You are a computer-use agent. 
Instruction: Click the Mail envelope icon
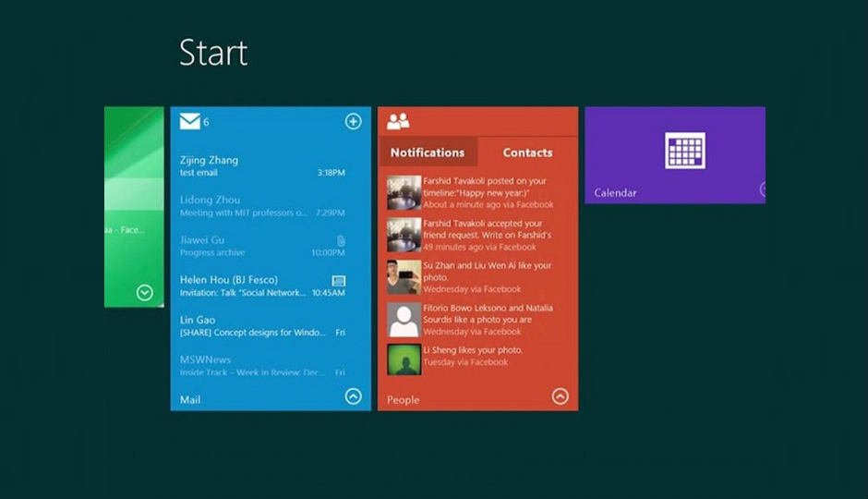tap(189, 121)
